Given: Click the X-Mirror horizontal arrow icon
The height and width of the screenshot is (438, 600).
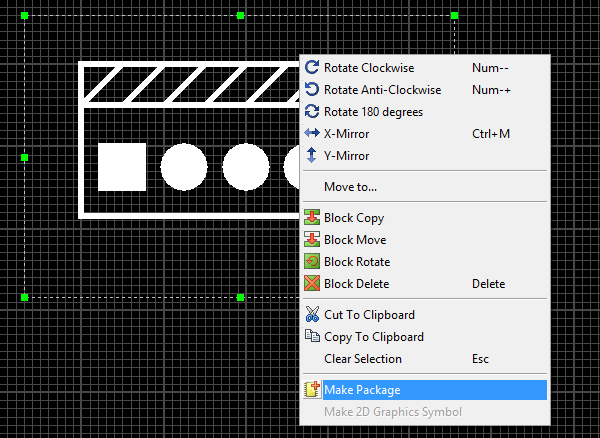Looking at the screenshot, I should point(311,134).
